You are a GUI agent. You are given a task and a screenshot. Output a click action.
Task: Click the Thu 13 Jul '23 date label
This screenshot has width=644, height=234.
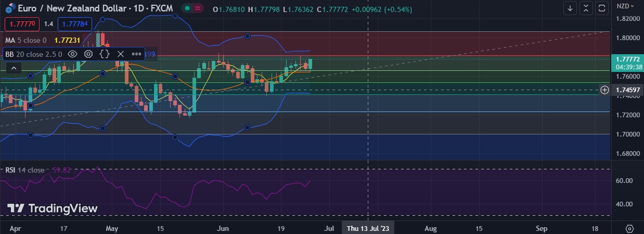coord(368,228)
